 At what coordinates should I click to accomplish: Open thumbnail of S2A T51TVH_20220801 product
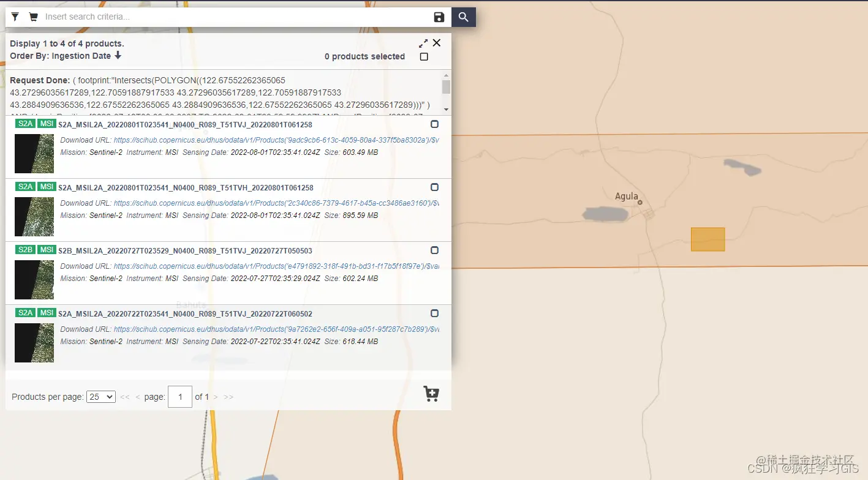[34, 217]
